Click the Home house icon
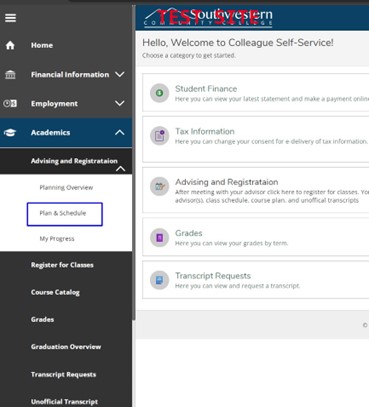This screenshot has height=407, width=369. pos(10,45)
